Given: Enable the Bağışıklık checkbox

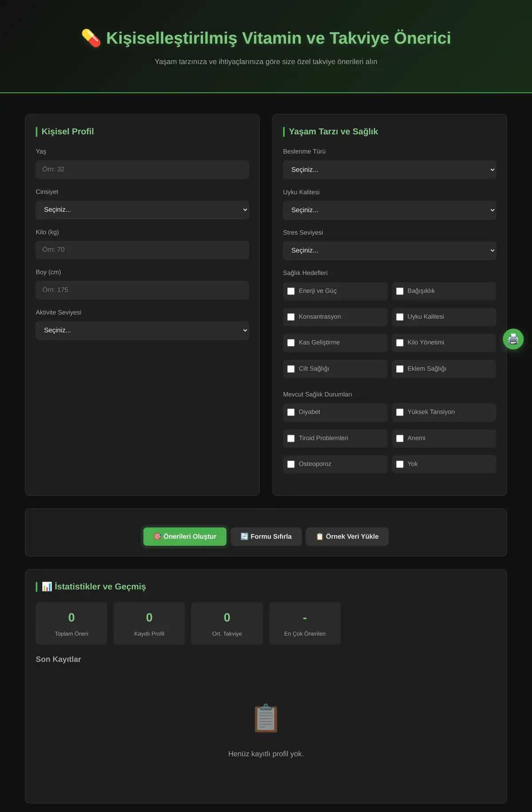Looking at the screenshot, I should pos(399,291).
